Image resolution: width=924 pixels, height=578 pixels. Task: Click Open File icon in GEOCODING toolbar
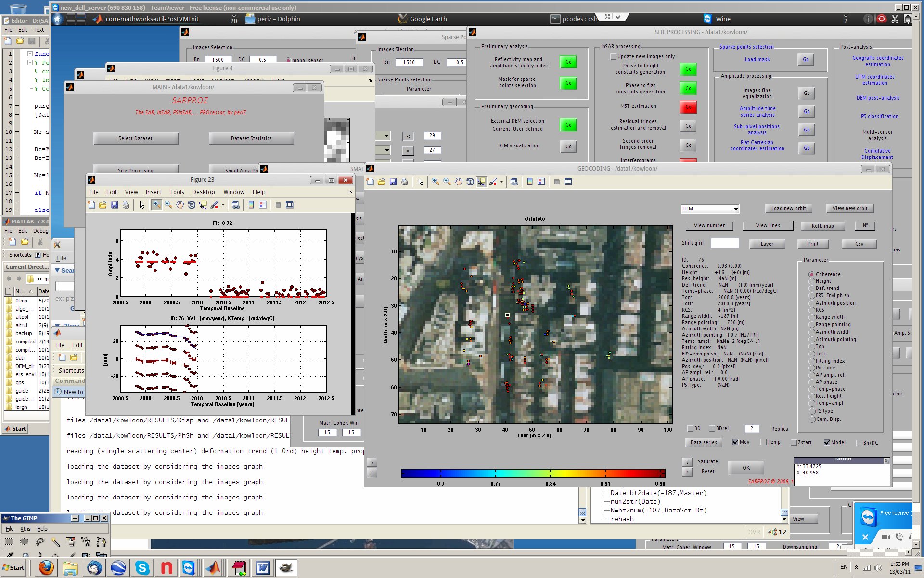[382, 182]
